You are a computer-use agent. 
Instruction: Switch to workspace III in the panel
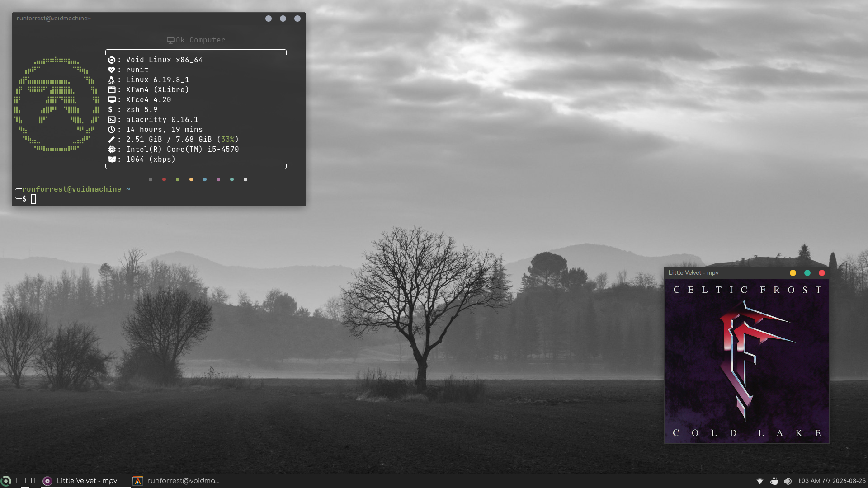33,481
